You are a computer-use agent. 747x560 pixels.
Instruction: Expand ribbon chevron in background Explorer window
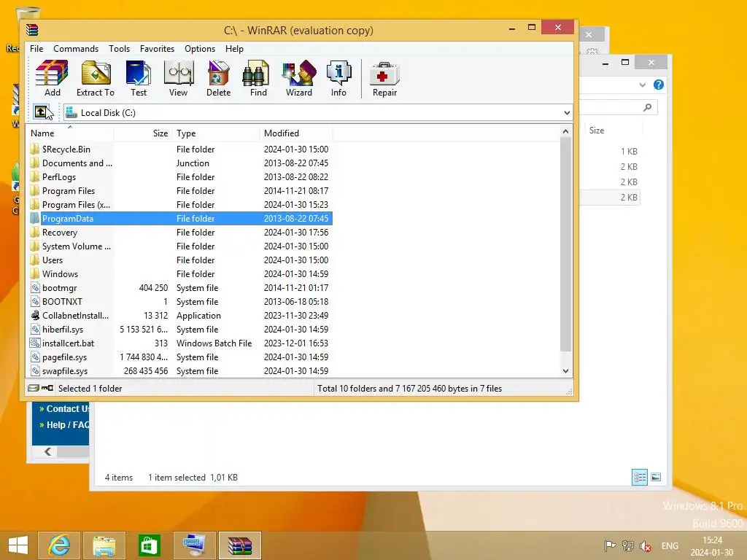pos(642,85)
